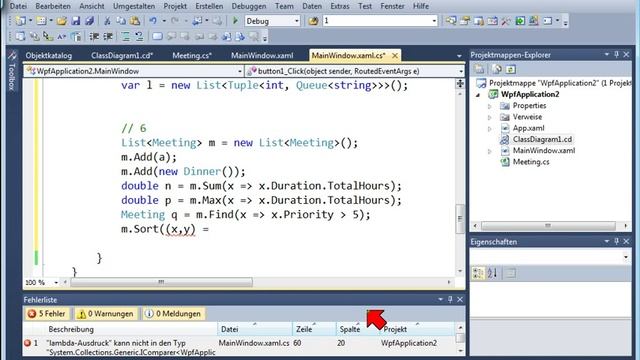Click the crossed tools icon in main toolbar
This screenshot has width=640, height=360.
pos(506,21)
